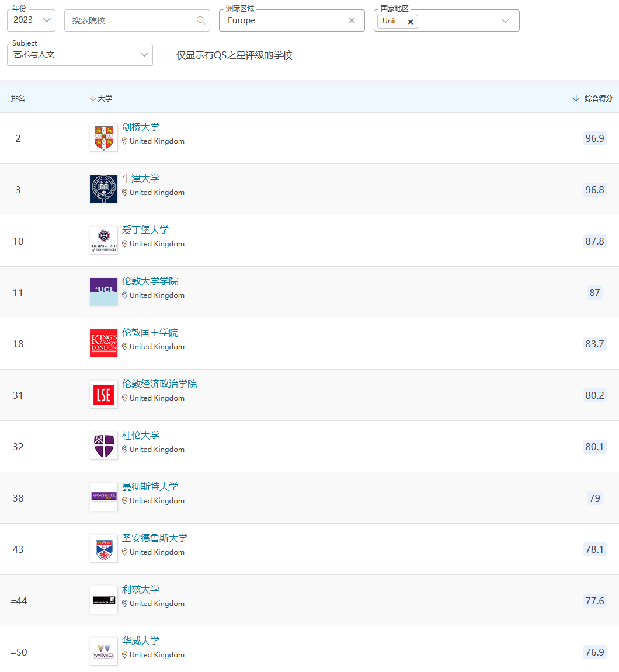Click the score 79 for Manchester
Screen dimensions: 619x672
click(x=594, y=498)
